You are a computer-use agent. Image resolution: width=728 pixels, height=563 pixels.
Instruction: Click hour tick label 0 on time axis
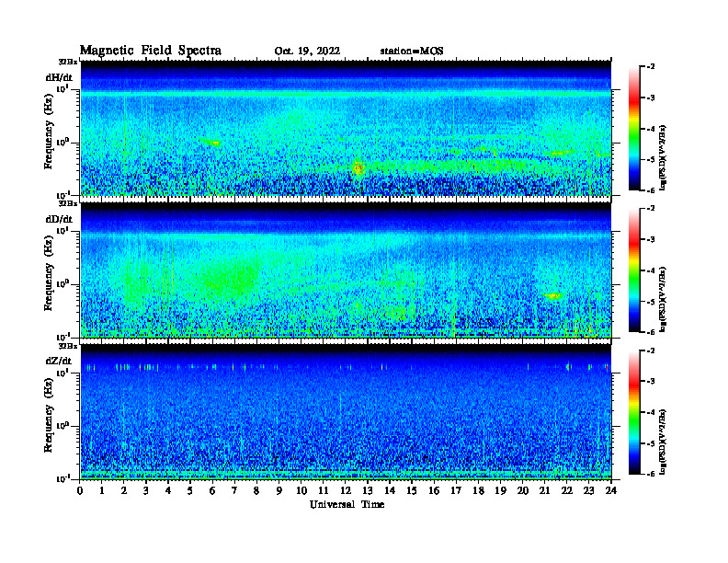pos(80,490)
